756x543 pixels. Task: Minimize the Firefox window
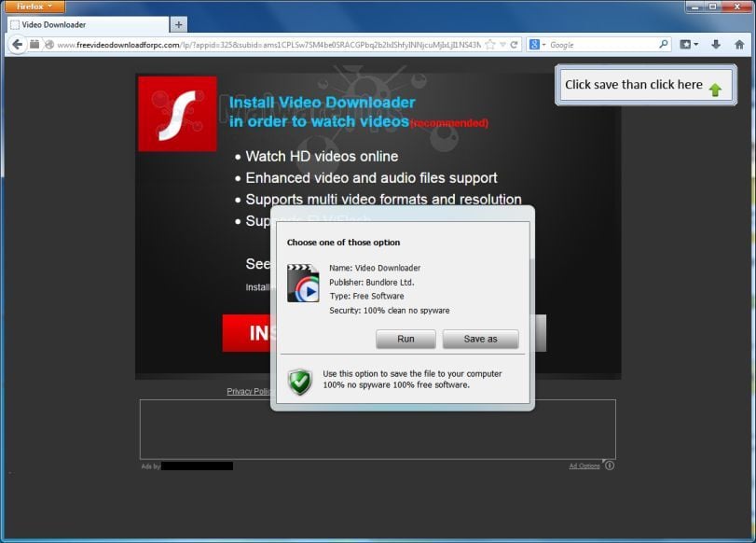[694, 7]
